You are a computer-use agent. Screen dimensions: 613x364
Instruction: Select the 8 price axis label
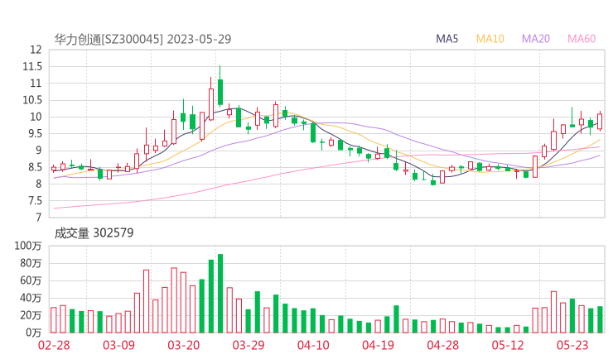pos(38,184)
